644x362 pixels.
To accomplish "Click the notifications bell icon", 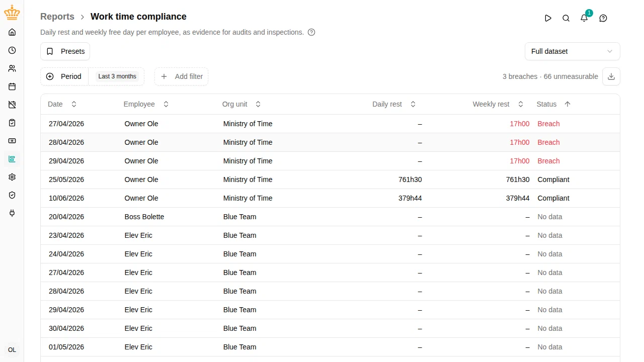I will pos(584,18).
